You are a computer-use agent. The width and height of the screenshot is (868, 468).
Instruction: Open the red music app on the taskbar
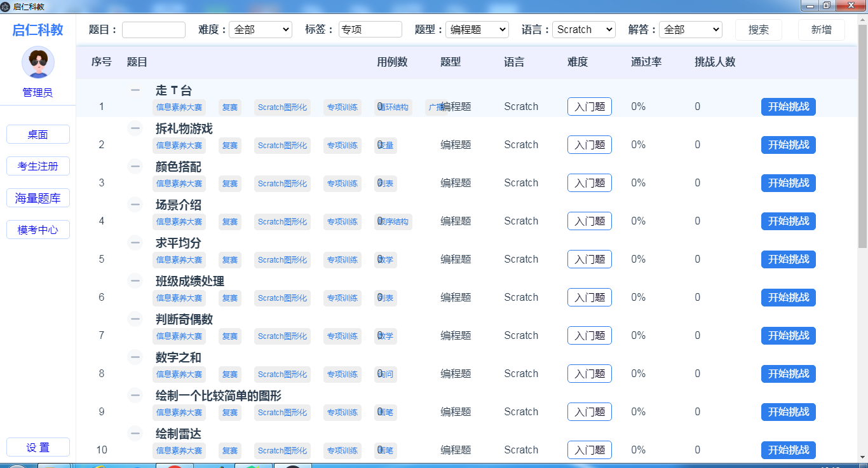click(x=175, y=466)
